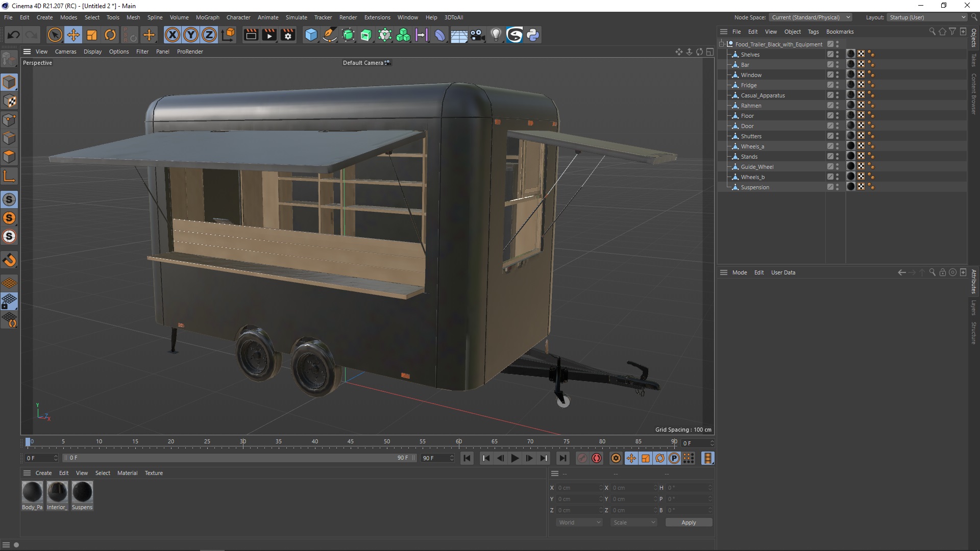Open the Spline Pen tool
The width and height of the screenshot is (980, 551).
point(330,35)
